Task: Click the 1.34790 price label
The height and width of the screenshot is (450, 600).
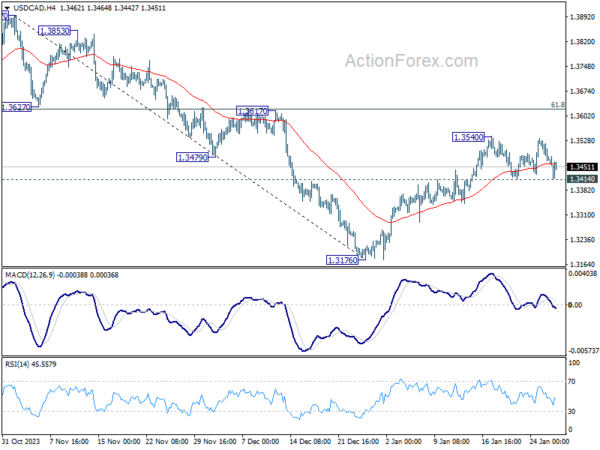Action: click(x=192, y=157)
